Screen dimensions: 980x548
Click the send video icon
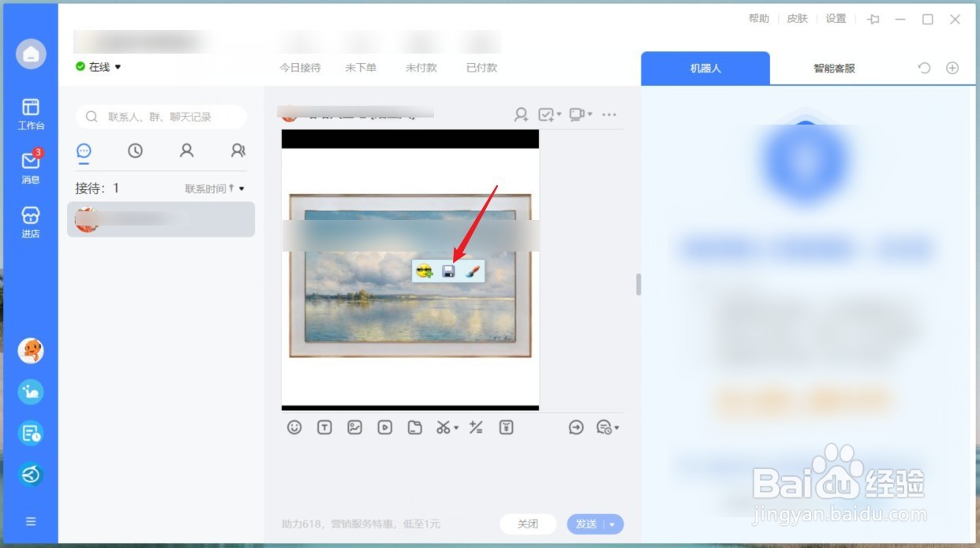click(383, 427)
